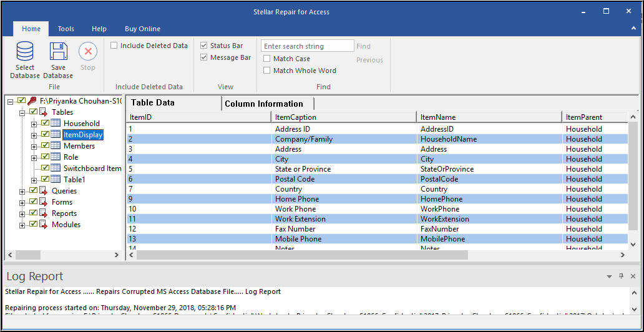Screen dimensions: 644x332
Task: Expand the Reports tree node
Action: pyautogui.click(x=23, y=213)
